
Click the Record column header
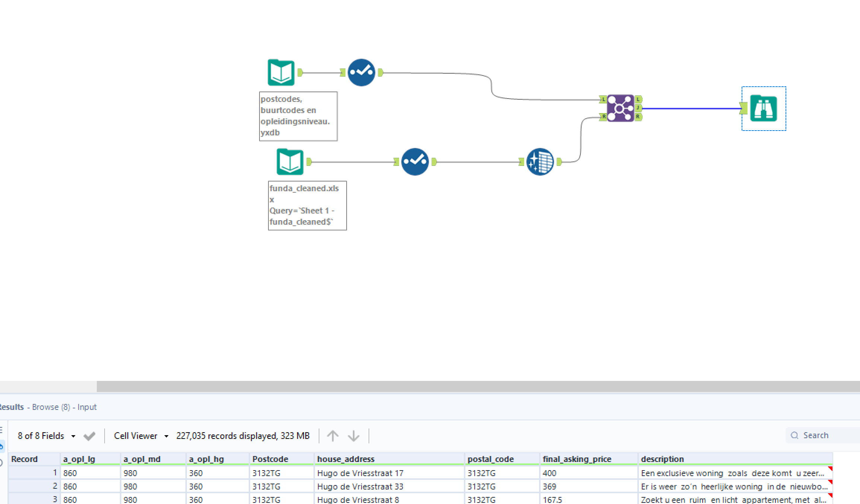pyautogui.click(x=34, y=459)
